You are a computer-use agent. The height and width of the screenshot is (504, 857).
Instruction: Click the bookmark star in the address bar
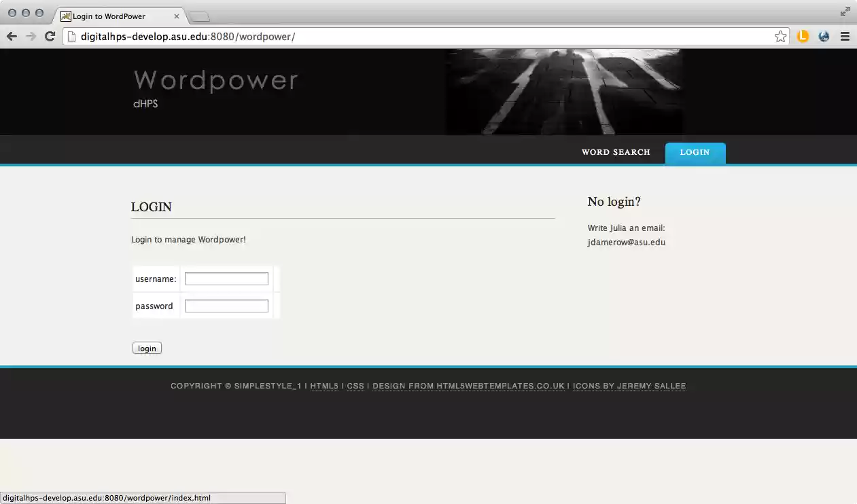point(780,36)
